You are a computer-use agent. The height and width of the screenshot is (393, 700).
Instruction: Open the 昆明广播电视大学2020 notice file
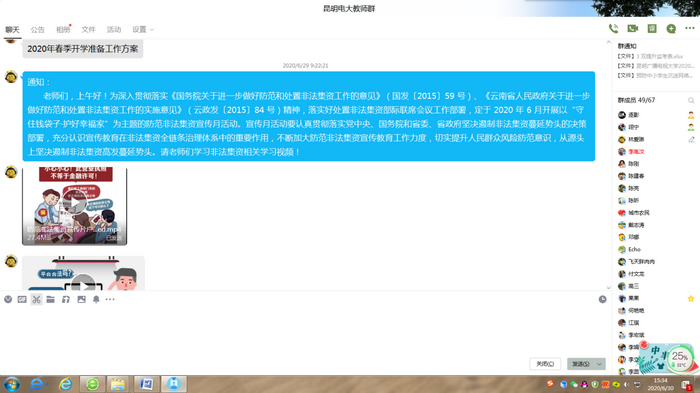pos(655,66)
